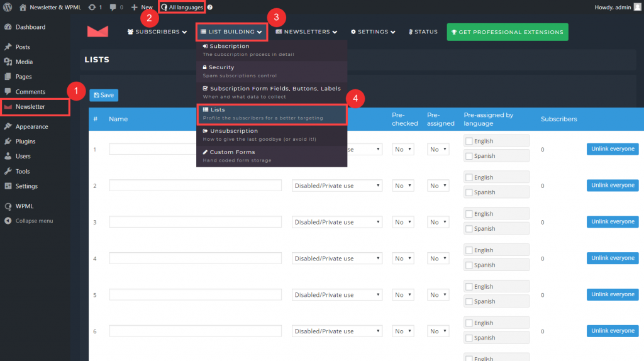Click the Save button
The height and width of the screenshot is (361, 644).
(104, 95)
